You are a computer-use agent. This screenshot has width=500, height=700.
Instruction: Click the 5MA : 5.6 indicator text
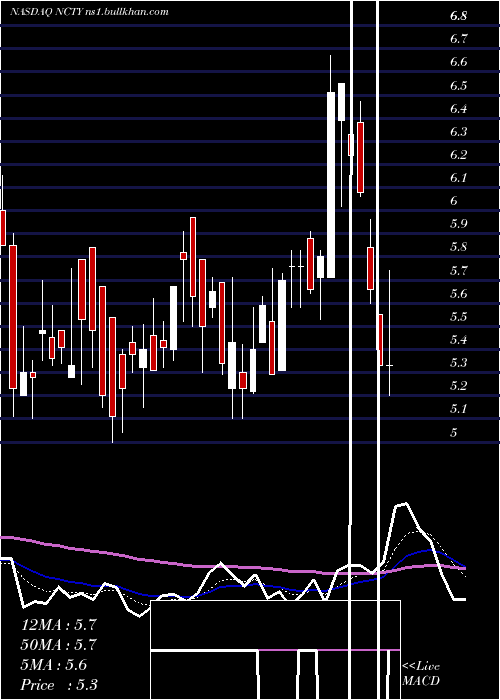tap(54, 665)
